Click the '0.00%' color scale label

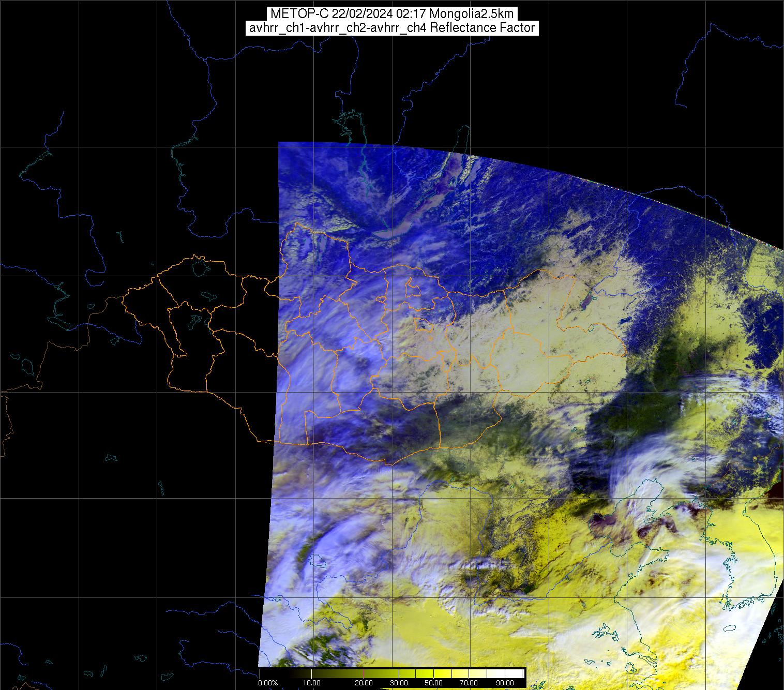coord(268,683)
